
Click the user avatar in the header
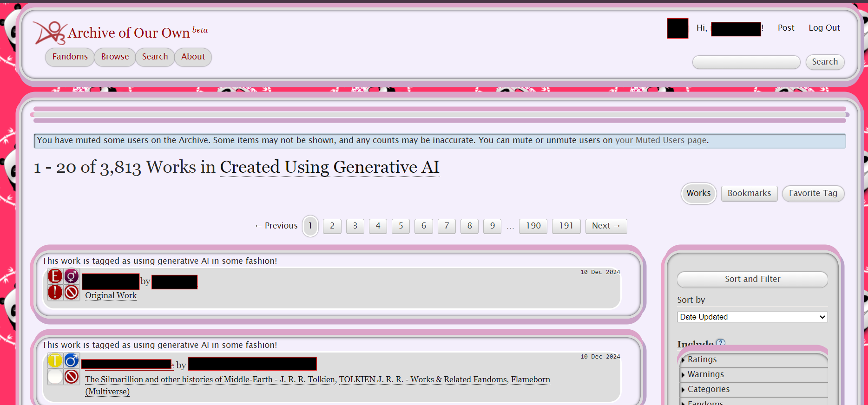677,28
